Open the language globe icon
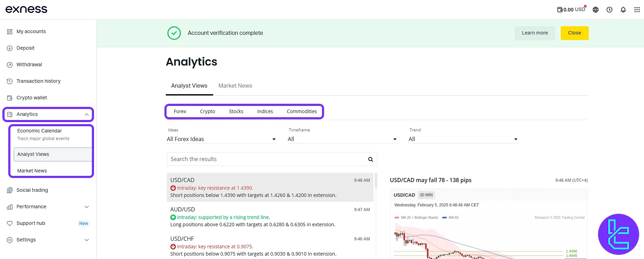Image resolution: width=644 pixels, height=259 pixels. (x=596, y=10)
